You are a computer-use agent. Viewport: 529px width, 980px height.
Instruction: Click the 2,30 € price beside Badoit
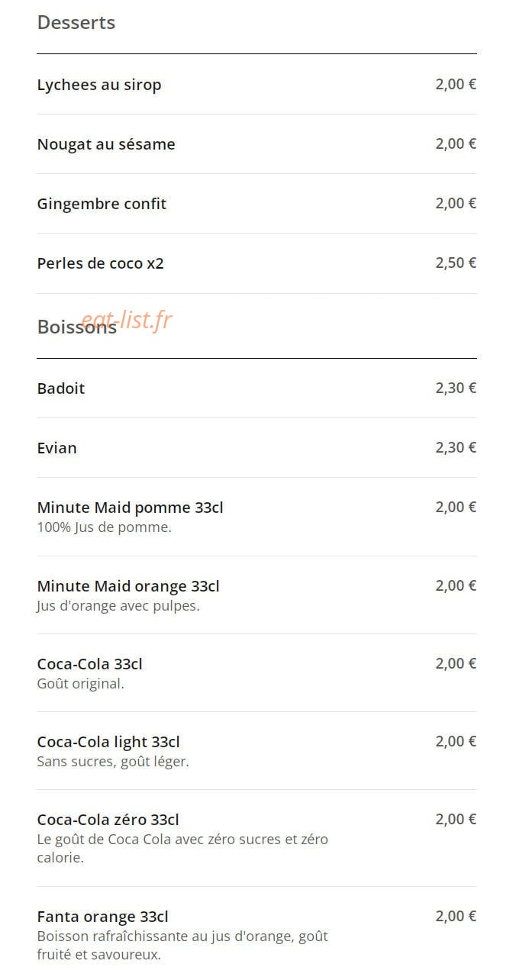(x=456, y=388)
